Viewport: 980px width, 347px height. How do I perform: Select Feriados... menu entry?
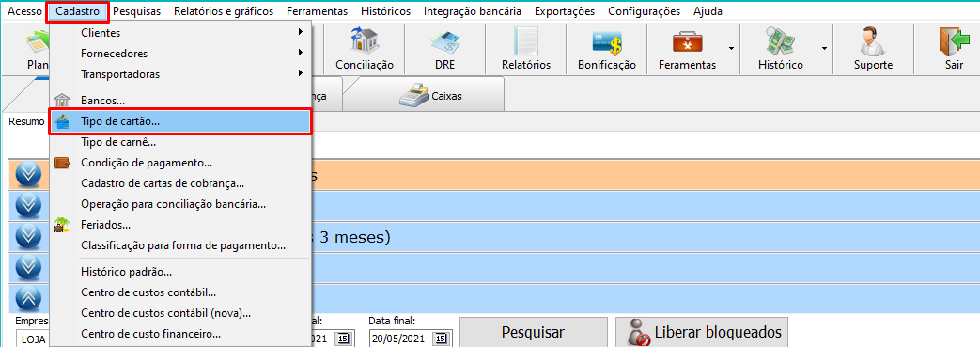tap(180, 225)
